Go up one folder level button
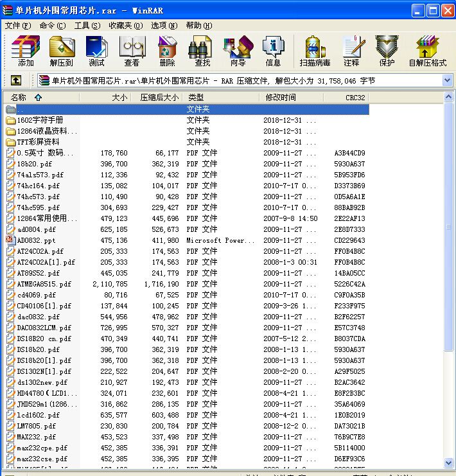456x476 pixels. pyautogui.click(x=16, y=80)
